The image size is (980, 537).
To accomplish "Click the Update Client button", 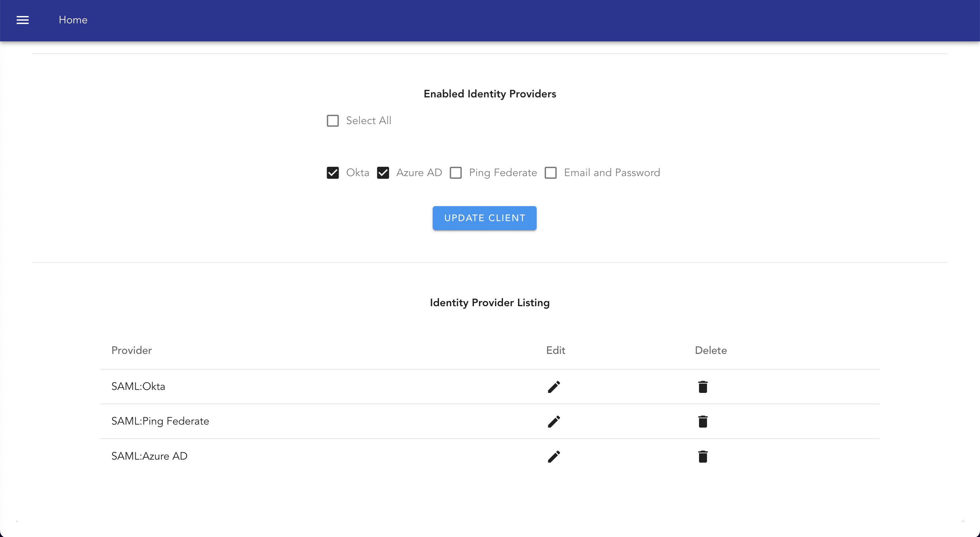I will click(x=484, y=218).
